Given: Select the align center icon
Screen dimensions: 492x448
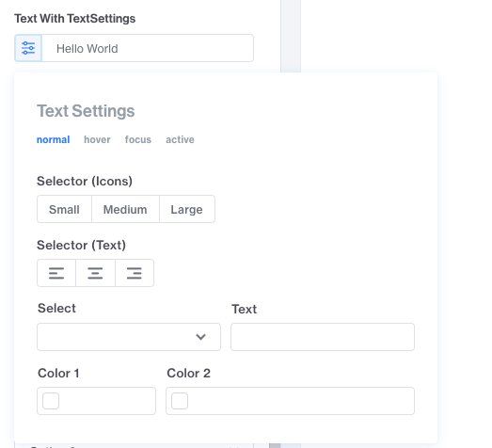Looking at the screenshot, I should pos(95,273).
